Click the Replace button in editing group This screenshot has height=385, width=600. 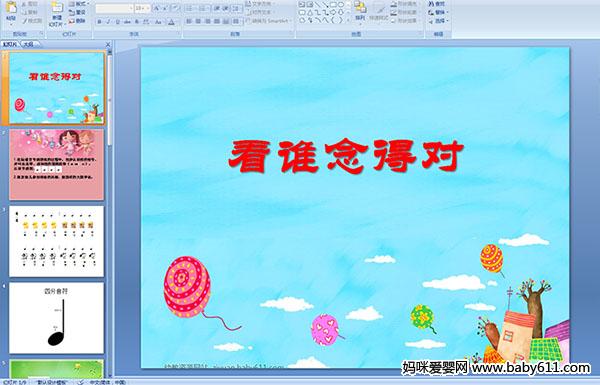point(437,12)
